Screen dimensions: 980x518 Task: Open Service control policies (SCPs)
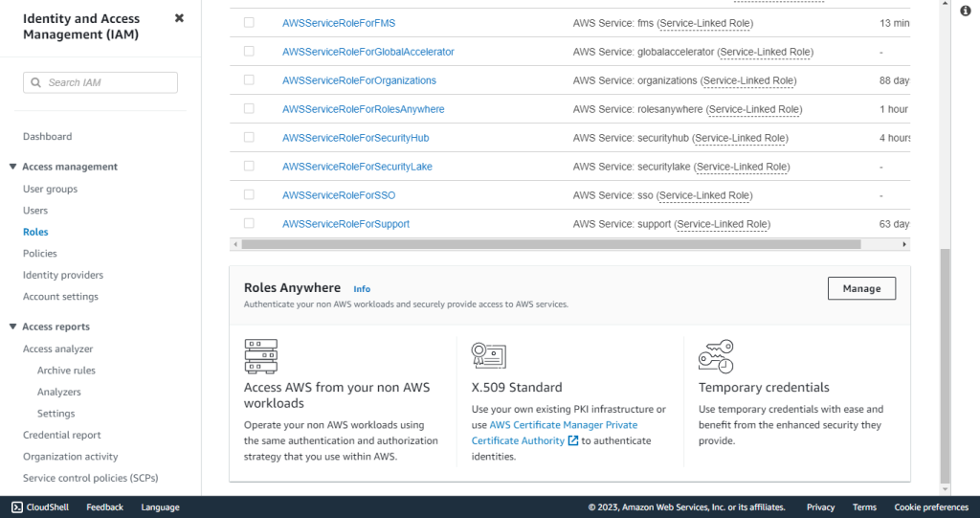91,478
